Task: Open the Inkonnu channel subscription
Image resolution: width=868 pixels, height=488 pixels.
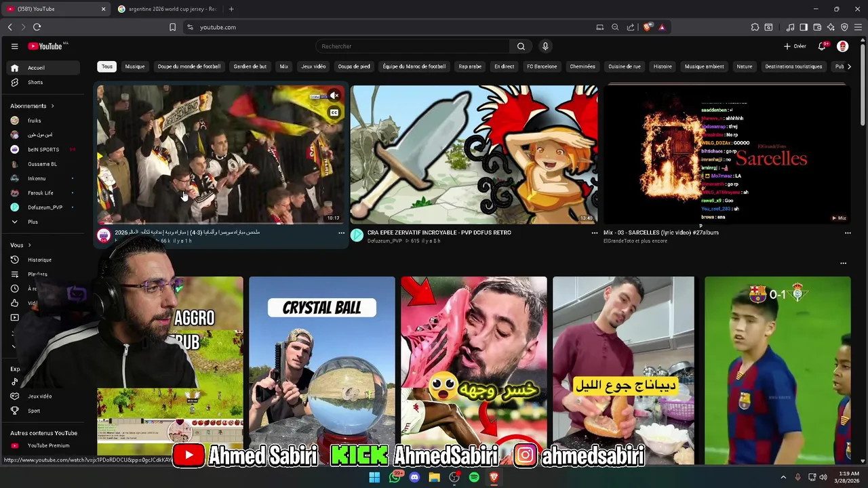Action: click(x=42, y=178)
